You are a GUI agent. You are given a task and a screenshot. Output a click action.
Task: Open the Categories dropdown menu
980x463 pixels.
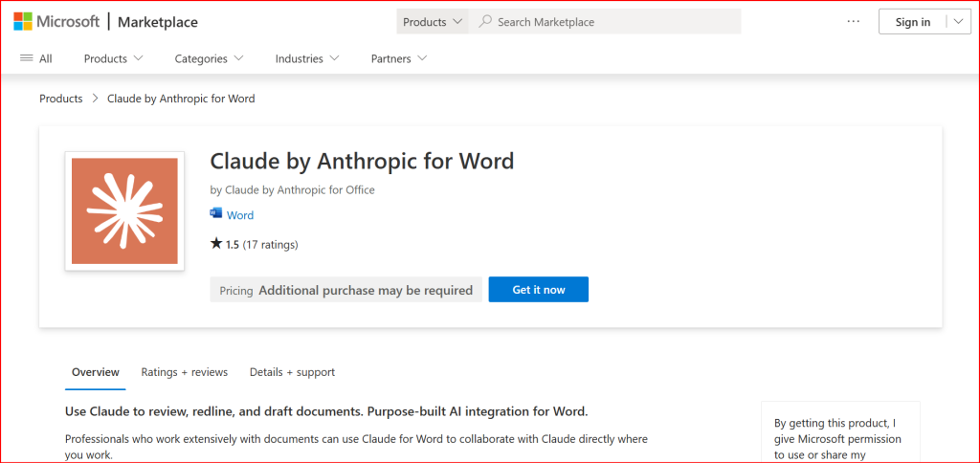pos(209,58)
